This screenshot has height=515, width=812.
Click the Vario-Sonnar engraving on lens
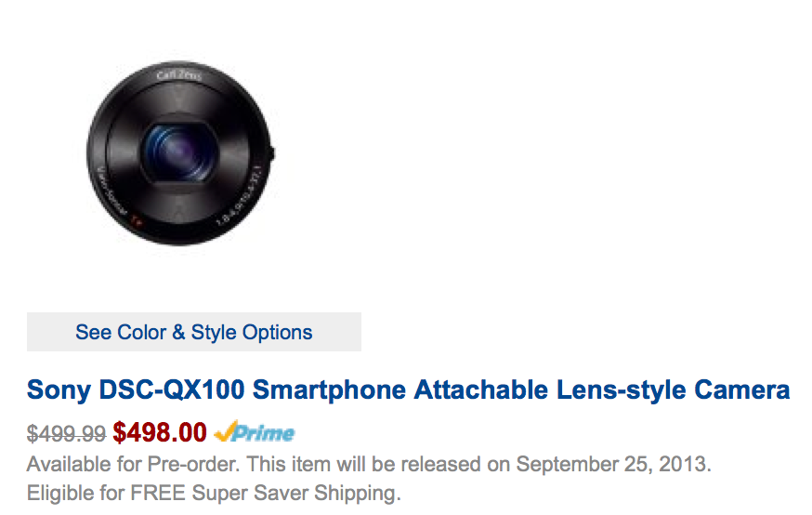click(111, 191)
